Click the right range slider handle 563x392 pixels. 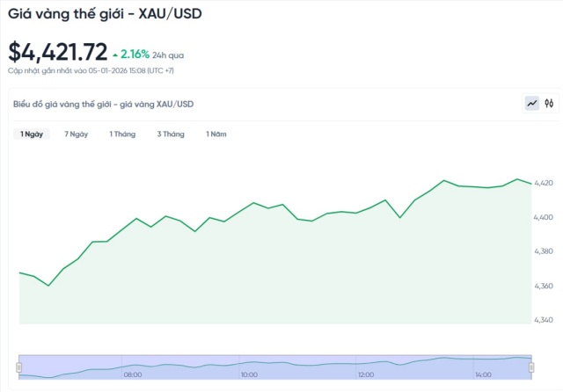tap(530, 366)
